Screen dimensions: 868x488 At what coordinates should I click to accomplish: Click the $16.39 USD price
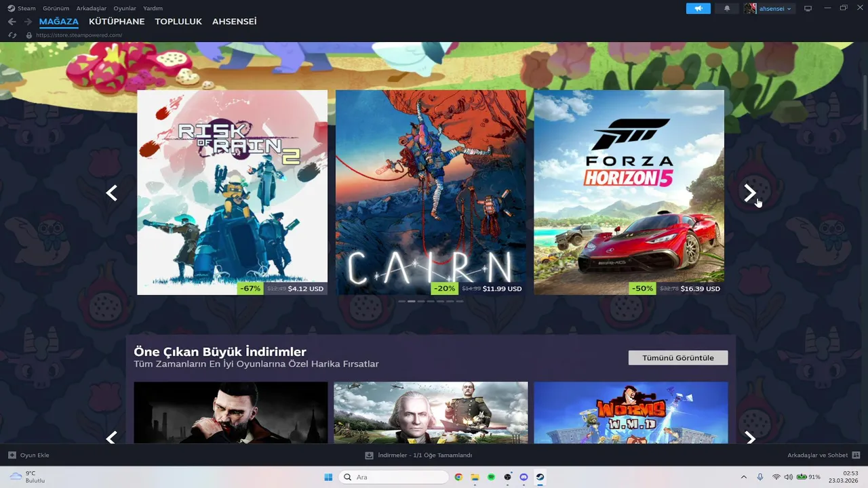click(x=701, y=289)
